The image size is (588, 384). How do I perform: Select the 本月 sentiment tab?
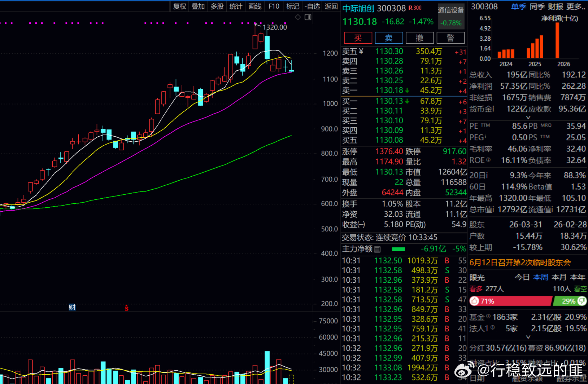point(559,277)
